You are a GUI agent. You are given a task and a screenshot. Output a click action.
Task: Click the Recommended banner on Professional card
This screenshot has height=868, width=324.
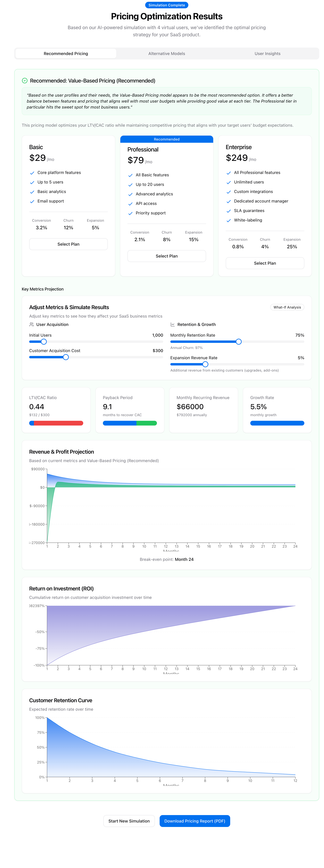pyautogui.click(x=167, y=139)
